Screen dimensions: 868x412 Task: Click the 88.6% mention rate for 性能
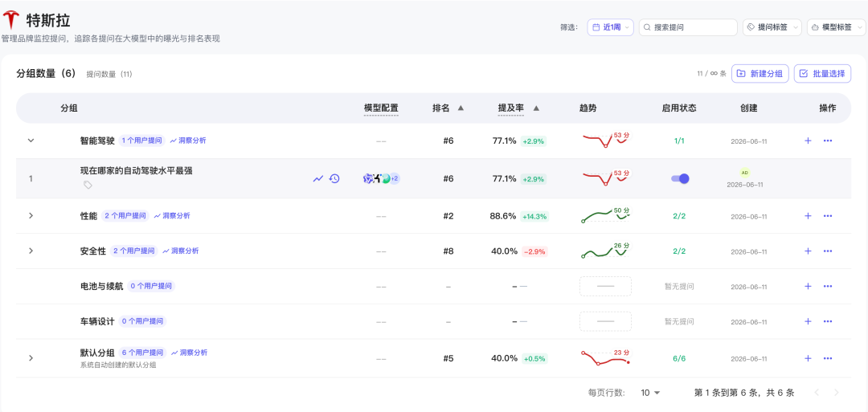click(x=503, y=216)
